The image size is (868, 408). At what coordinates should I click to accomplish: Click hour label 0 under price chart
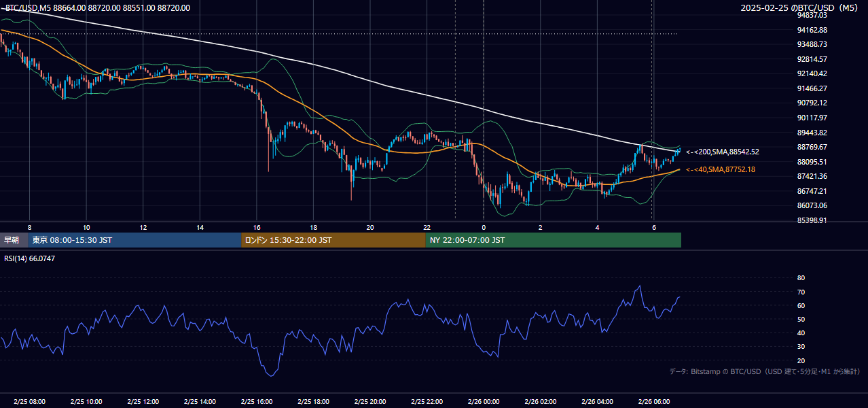pos(484,227)
